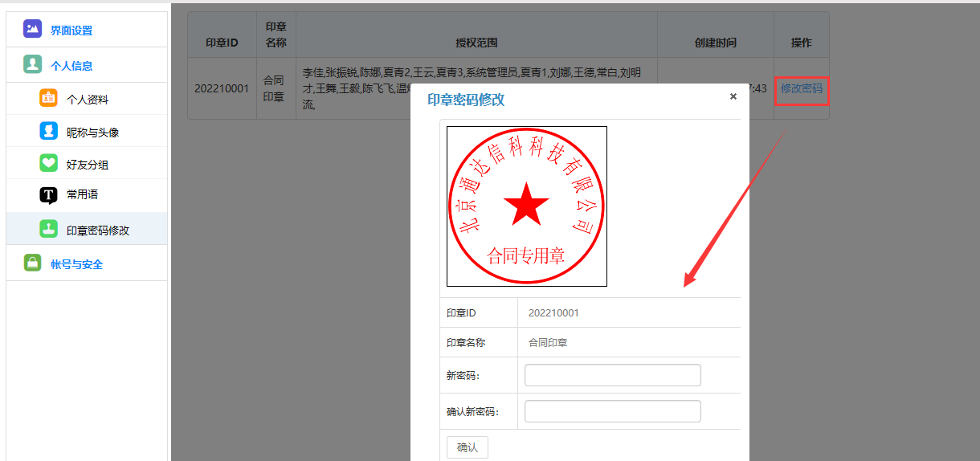Click the black T 常用语 icon
Image resolution: width=980 pixels, height=461 pixels.
pyautogui.click(x=48, y=195)
